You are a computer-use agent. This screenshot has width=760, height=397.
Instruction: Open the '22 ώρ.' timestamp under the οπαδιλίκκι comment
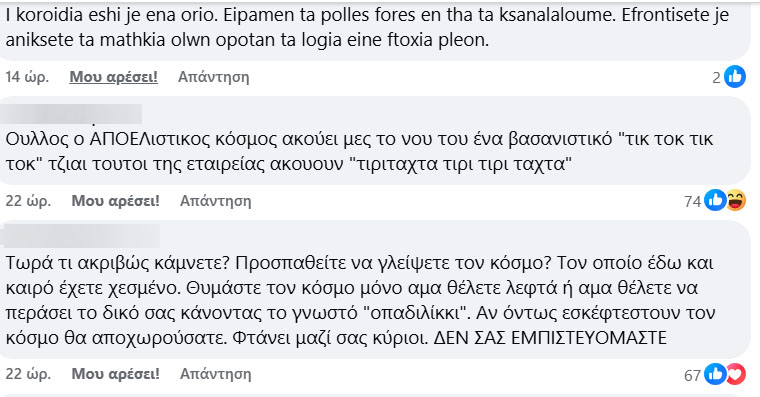(x=28, y=374)
